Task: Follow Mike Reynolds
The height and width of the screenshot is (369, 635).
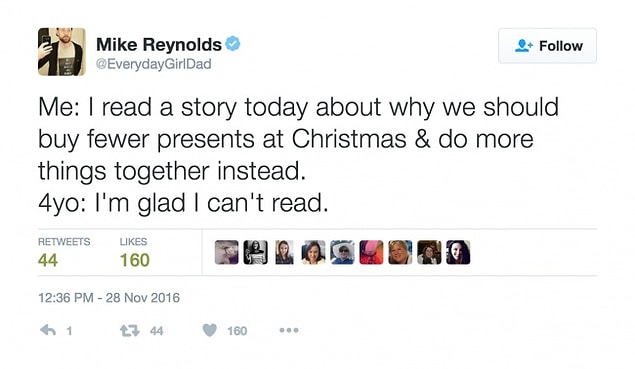Action: 547,46
